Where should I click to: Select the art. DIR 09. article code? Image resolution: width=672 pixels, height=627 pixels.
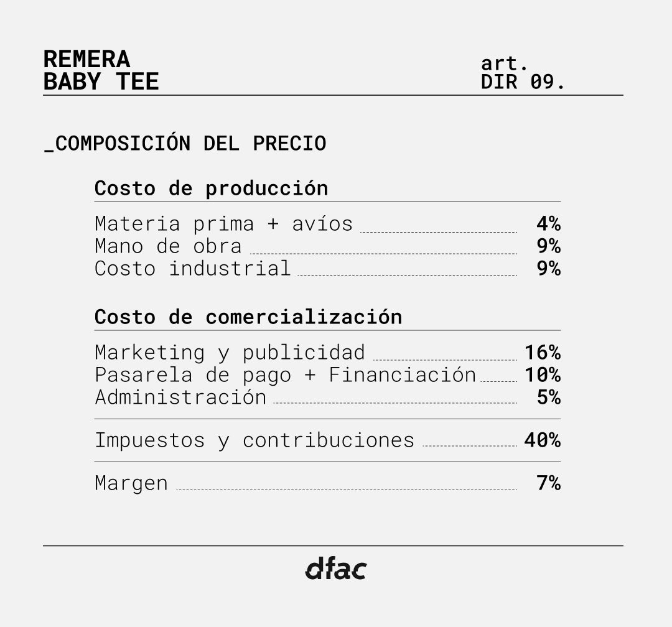[x=523, y=73]
